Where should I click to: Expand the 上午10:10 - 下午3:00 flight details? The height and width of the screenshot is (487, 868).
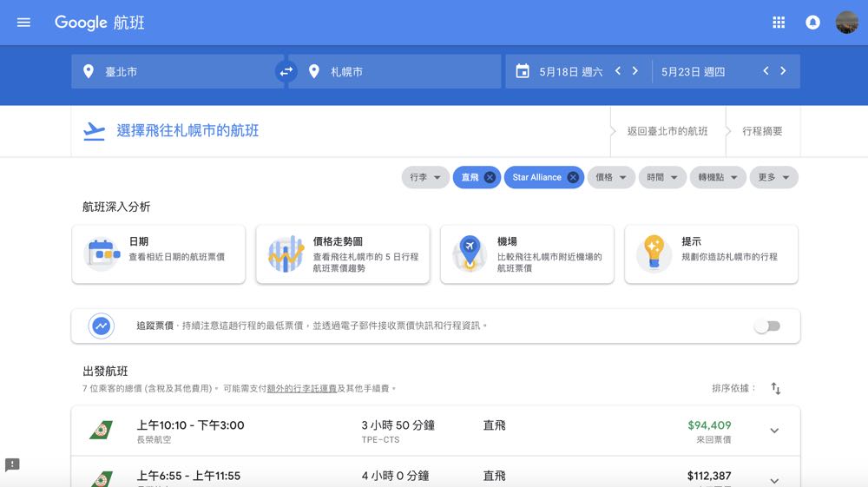click(774, 431)
